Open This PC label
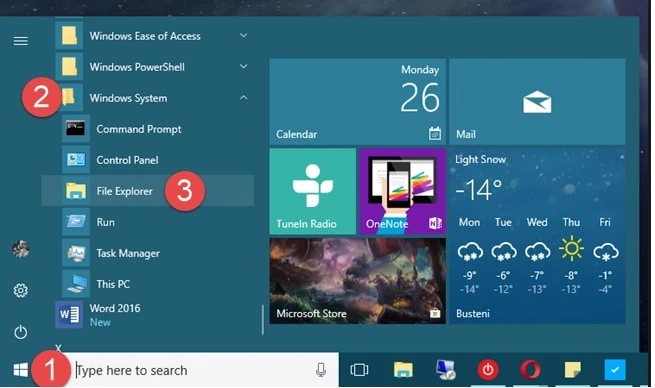655x388 pixels. click(113, 284)
